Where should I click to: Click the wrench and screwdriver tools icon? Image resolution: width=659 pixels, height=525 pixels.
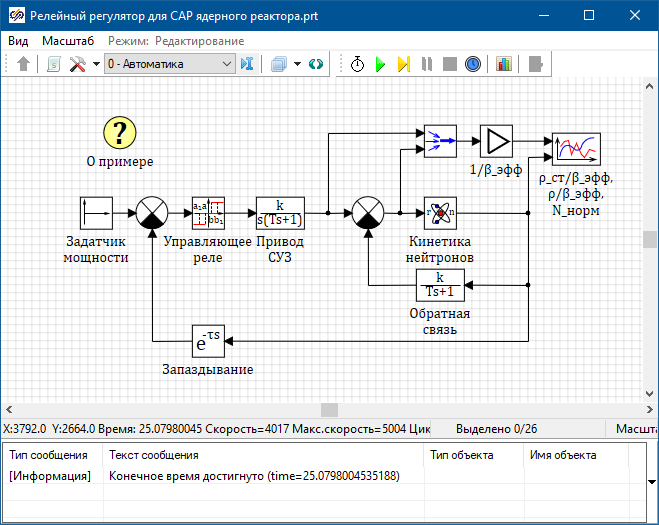[x=77, y=64]
